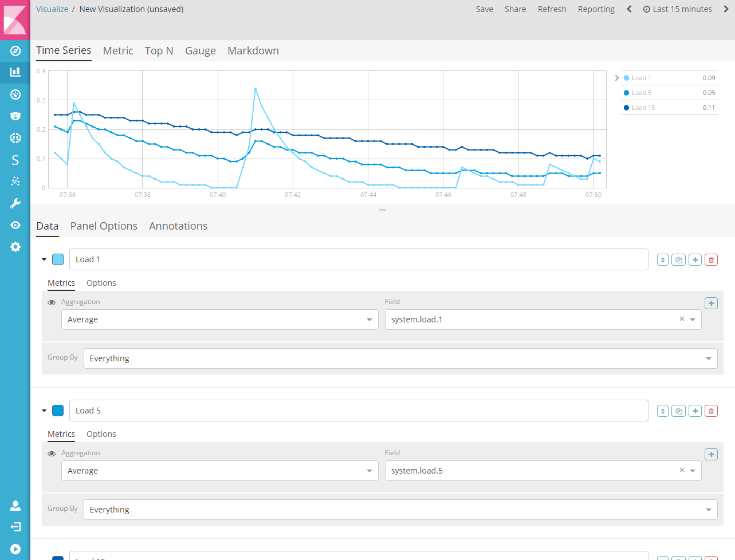Image resolution: width=735 pixels, height=560 pixels.
Task: Toggle the Load 5 metric visibility eye
Action: (x=51, y=453)
